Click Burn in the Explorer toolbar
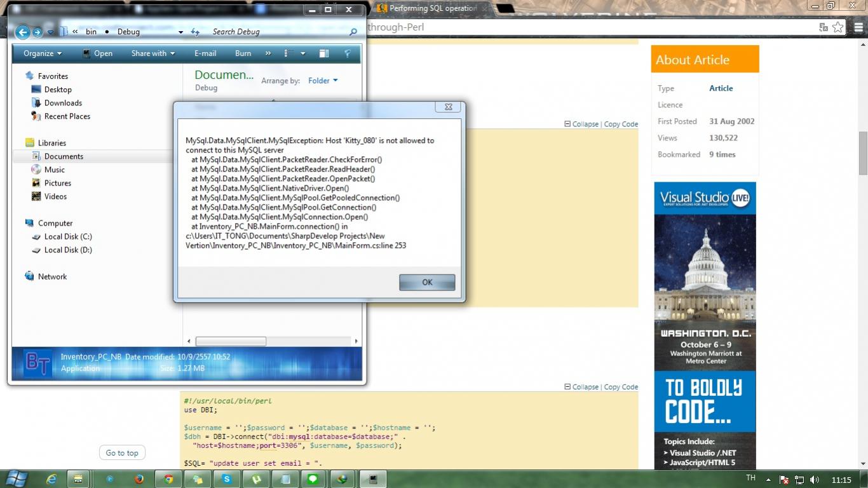This screenshot has width=868, height=488. (243, 53)
